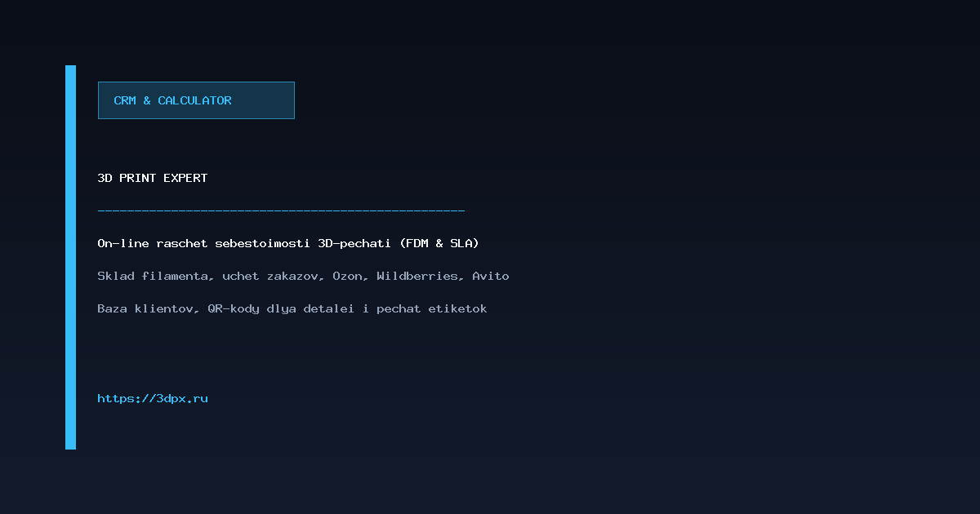980x514 pixels.
Task: Open the https://3dpx.ru link
Action: tap(153, 399)
